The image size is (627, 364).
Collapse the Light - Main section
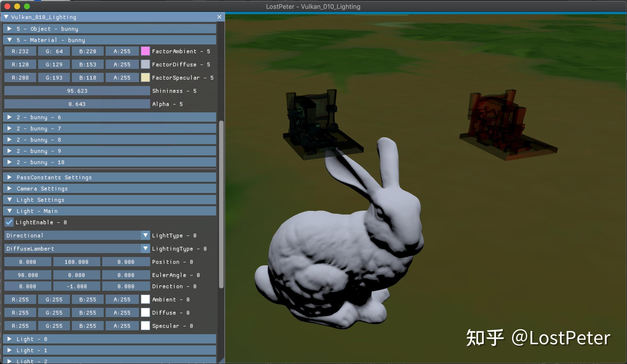tap(10, 211)
